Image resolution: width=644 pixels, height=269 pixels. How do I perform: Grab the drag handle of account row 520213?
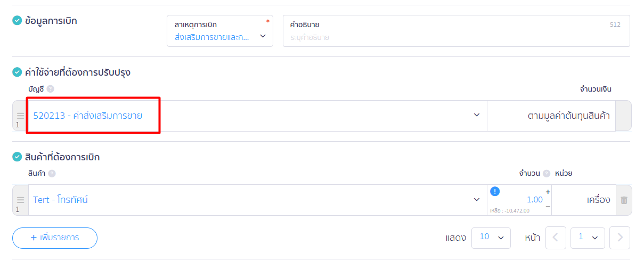20,116
